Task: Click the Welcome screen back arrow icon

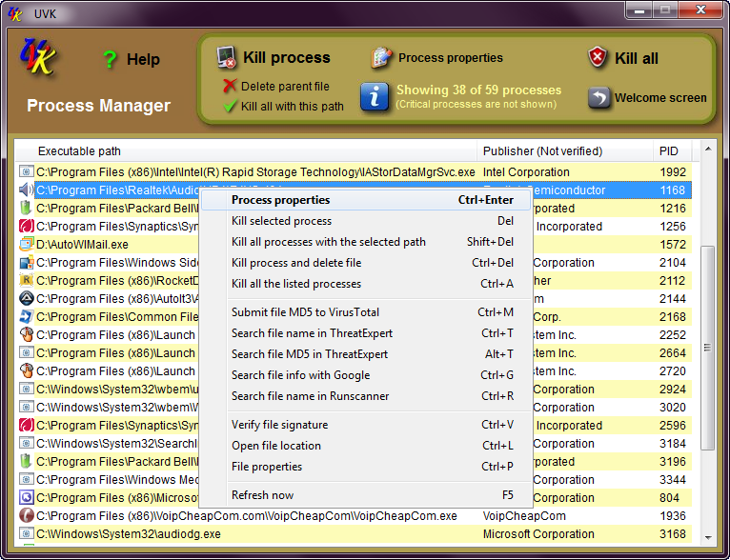Action: 599,98
